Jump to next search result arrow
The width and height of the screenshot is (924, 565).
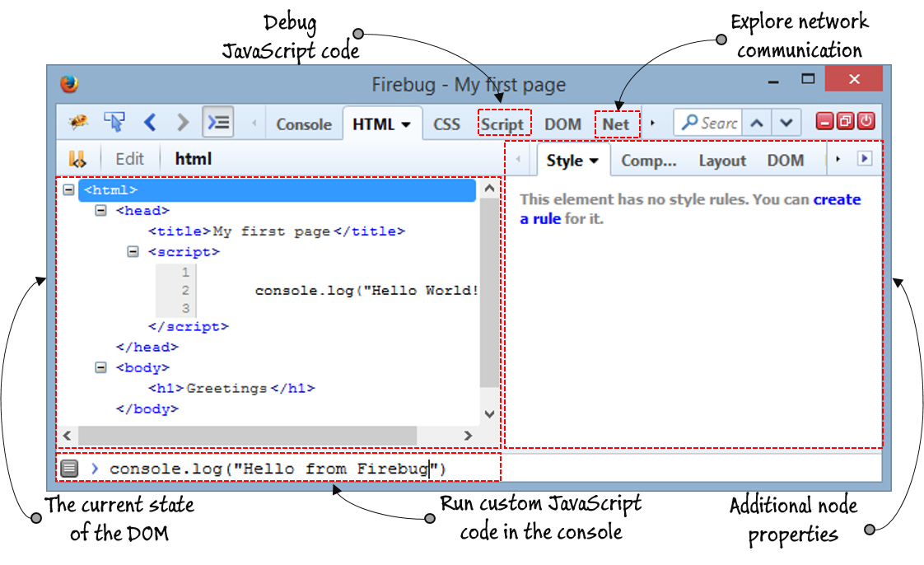click(786, 124)
